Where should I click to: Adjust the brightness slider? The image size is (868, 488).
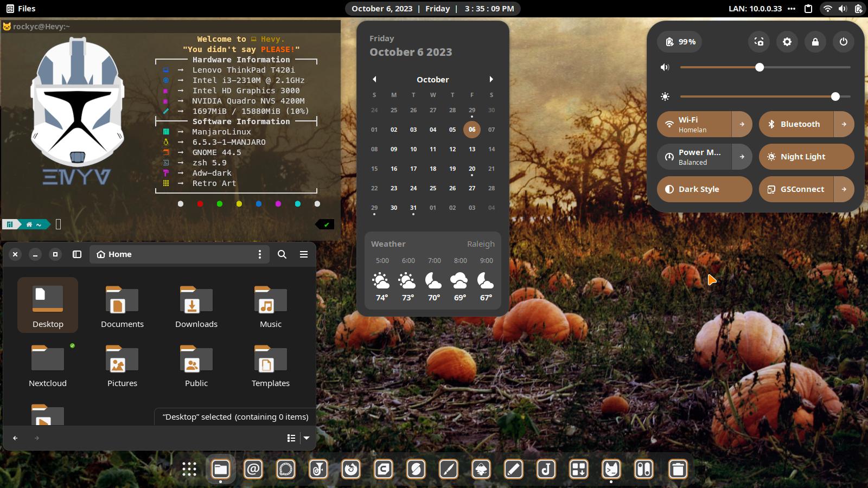click(765, 97)
